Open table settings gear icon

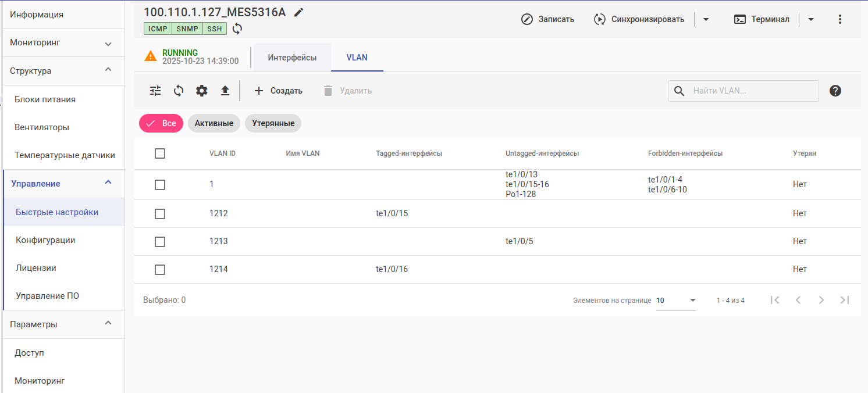(201, 91)
